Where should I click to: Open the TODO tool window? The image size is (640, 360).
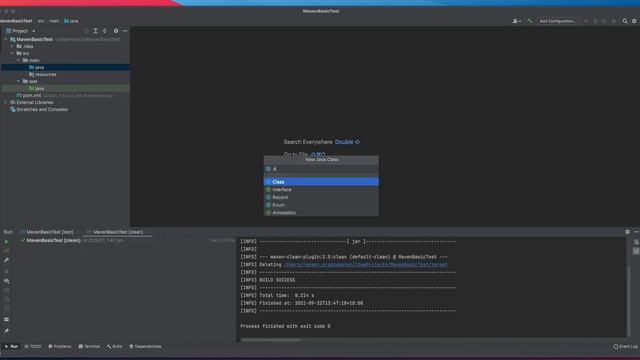pos(33,347)
